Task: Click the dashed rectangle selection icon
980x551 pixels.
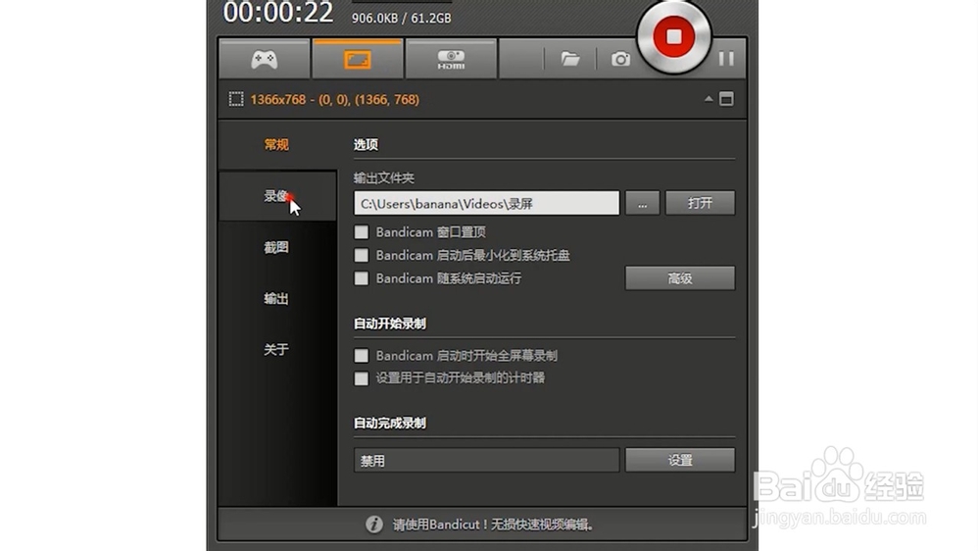Action: tap(235, 99)
